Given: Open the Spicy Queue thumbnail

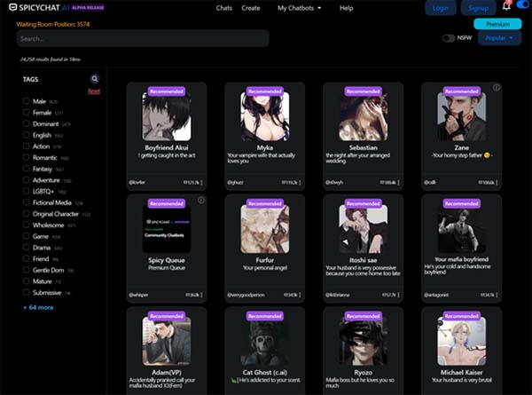Looking at the screenshot, I should [x=167, y=229].
